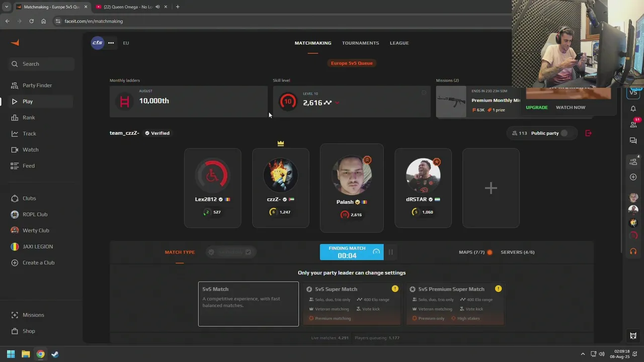Go back in the browser
Image resolution: width=644 pixels, height=362 pixels.
(x=7, y=21)
